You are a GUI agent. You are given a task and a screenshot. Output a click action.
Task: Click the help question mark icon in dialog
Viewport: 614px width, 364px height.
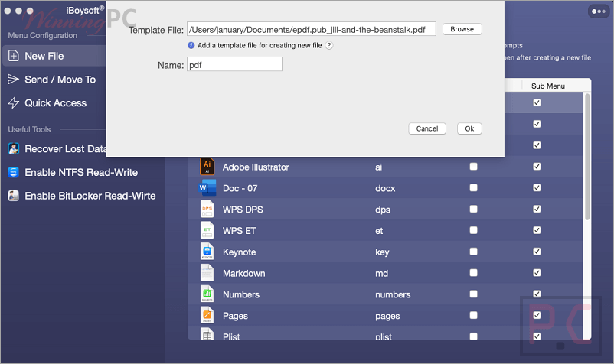coord(329,45)
